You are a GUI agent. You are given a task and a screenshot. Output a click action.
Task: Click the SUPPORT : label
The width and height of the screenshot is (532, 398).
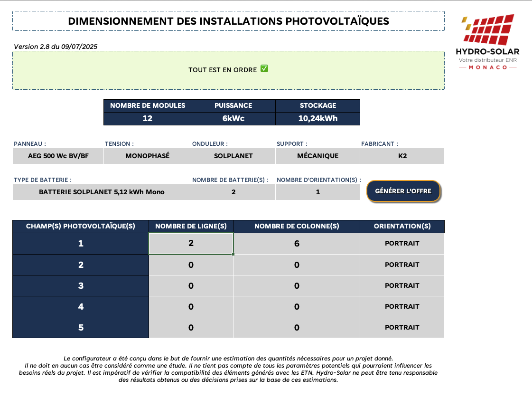click(x=292, y=144)
